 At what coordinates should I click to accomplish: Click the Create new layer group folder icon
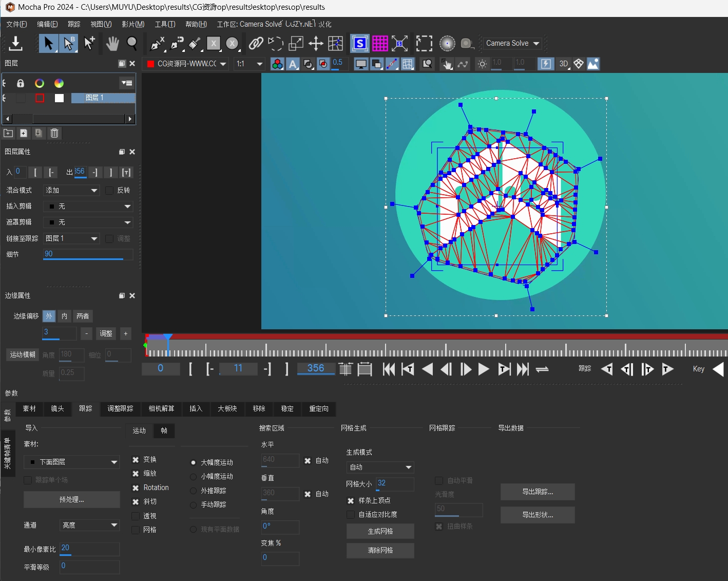tap(8, 133)
